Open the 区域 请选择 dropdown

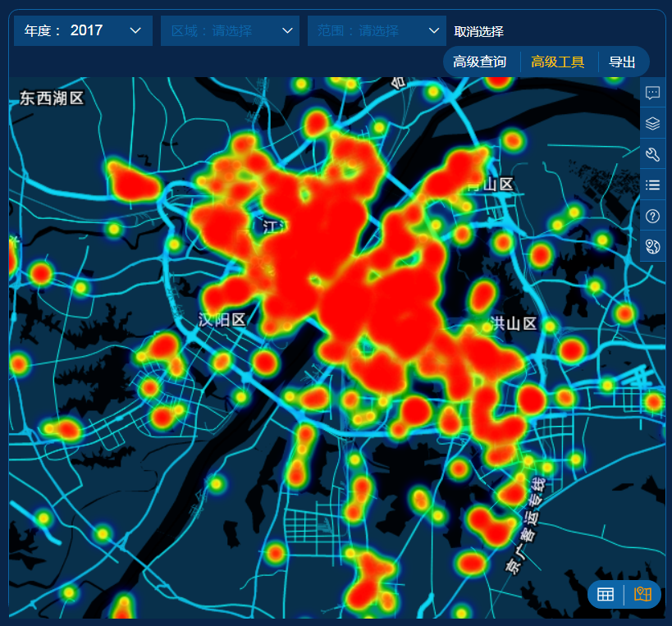(x=230, y=31)
